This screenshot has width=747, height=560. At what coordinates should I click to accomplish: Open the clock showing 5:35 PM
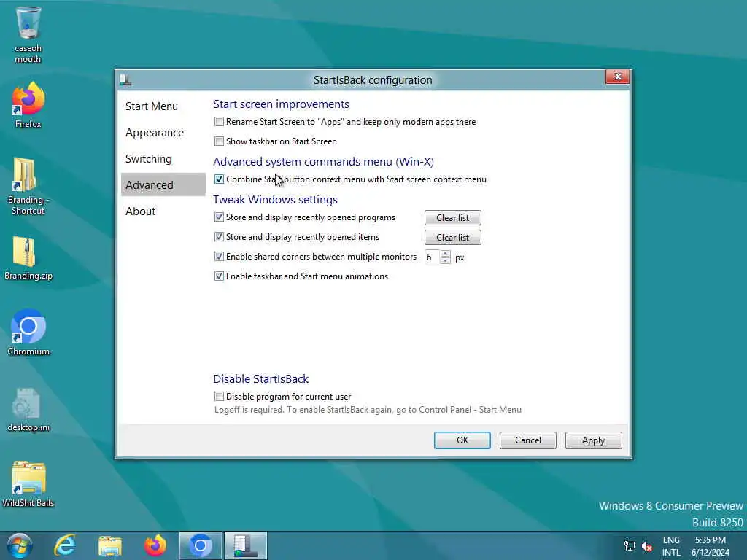[711, 546]
